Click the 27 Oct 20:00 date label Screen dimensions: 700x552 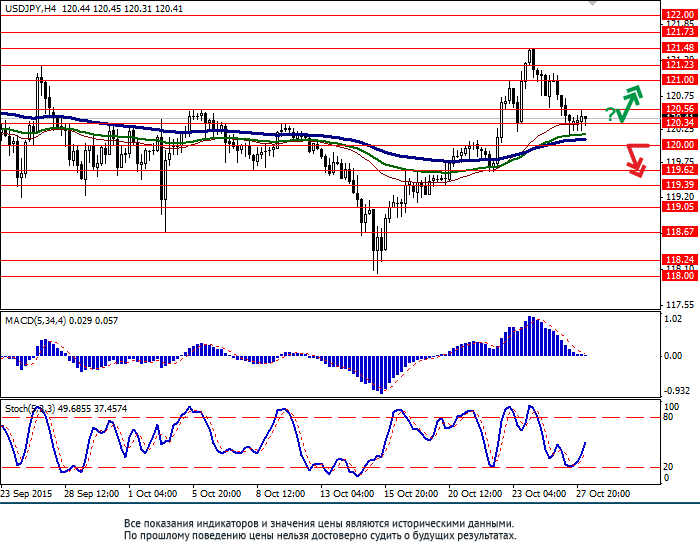(603, 494)
